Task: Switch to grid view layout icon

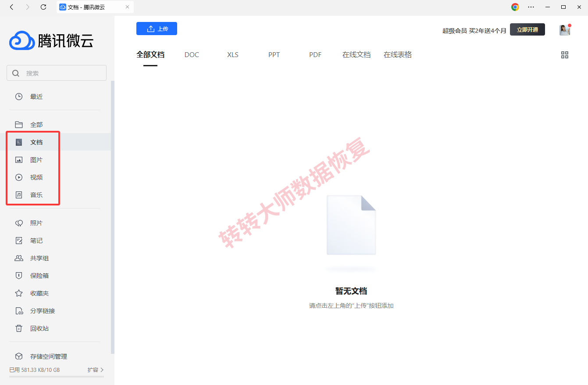Action: tap(565, 55)
